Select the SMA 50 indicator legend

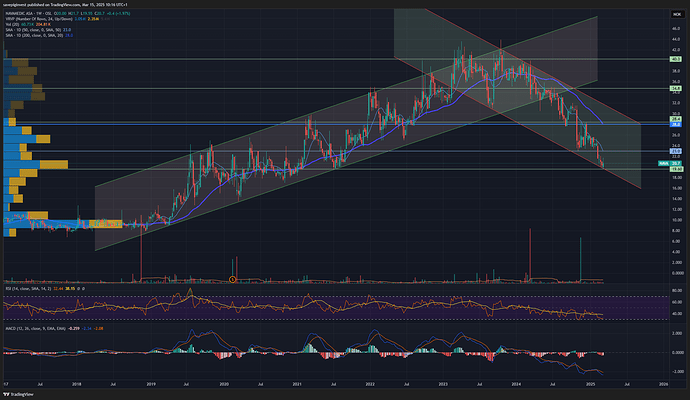tap(38, 29)
